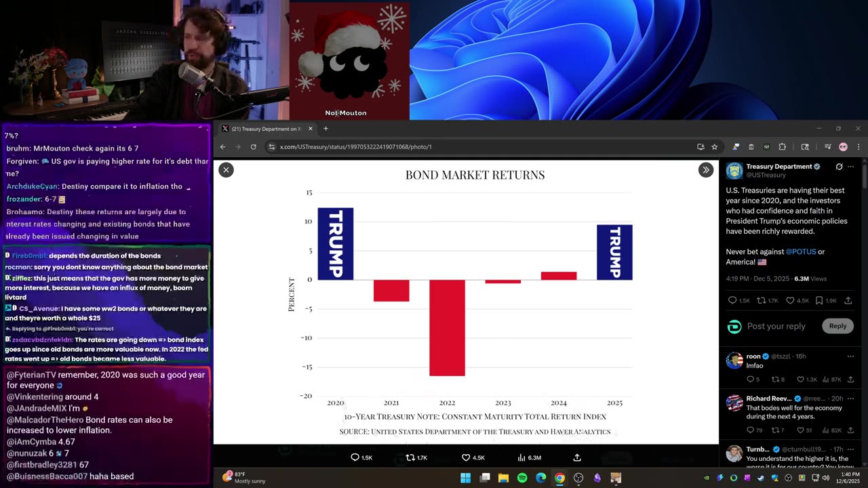Bookmark this page with the star icon
This screenshot has width=868, height=488.
click(714, 146)
